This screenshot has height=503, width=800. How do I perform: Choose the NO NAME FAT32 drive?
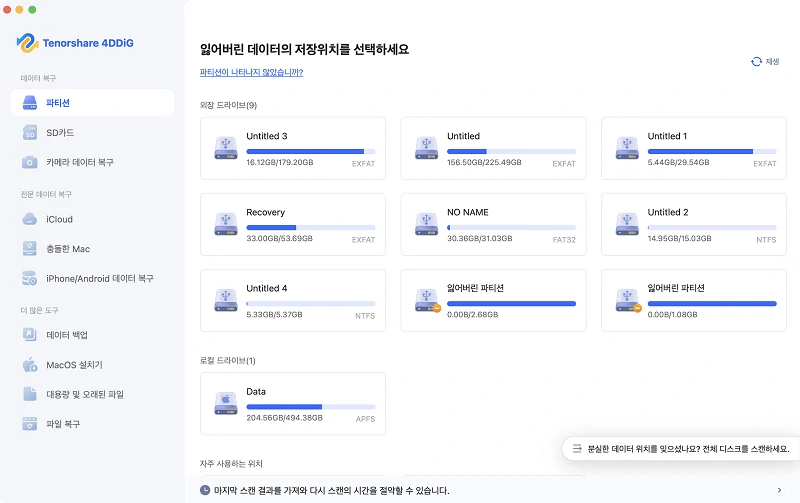[493, 225]
